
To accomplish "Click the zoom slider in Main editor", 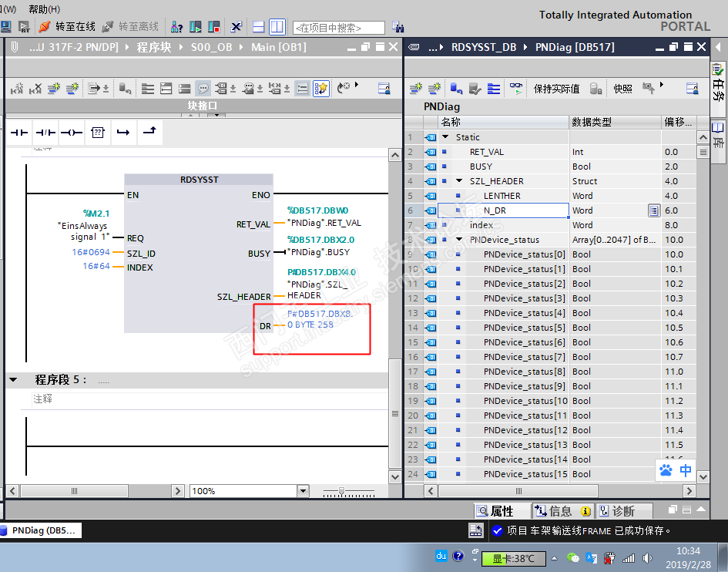I will click(342, 491).
